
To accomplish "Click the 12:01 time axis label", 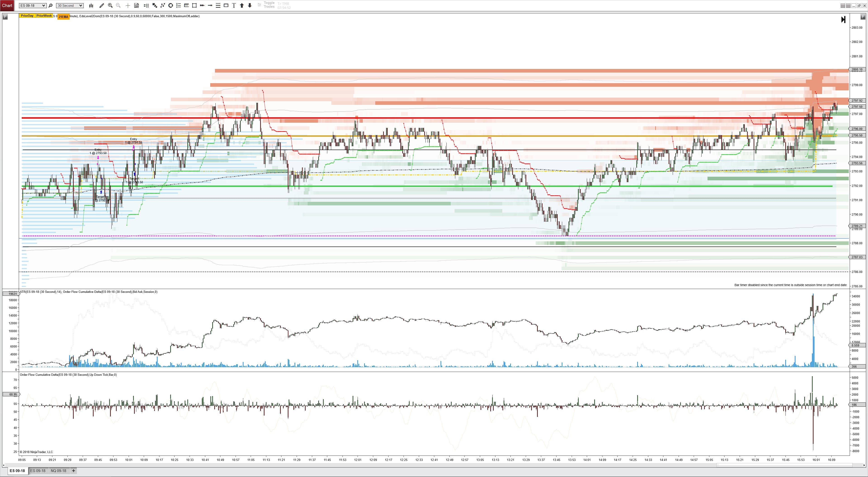I will click(x=358, y=460).
